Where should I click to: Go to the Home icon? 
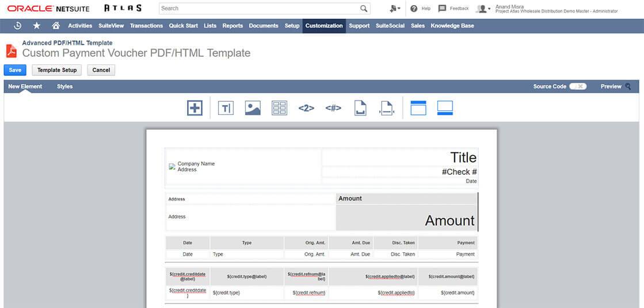point(56,26)
